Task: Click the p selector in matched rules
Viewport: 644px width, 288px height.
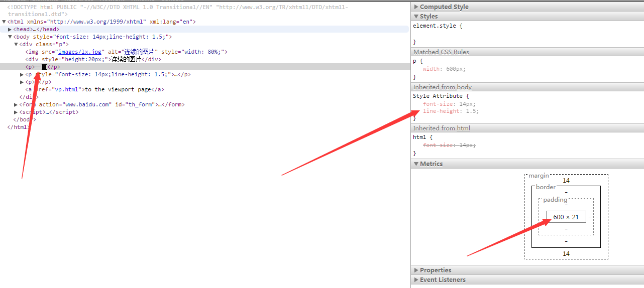Action: [415, 61]
